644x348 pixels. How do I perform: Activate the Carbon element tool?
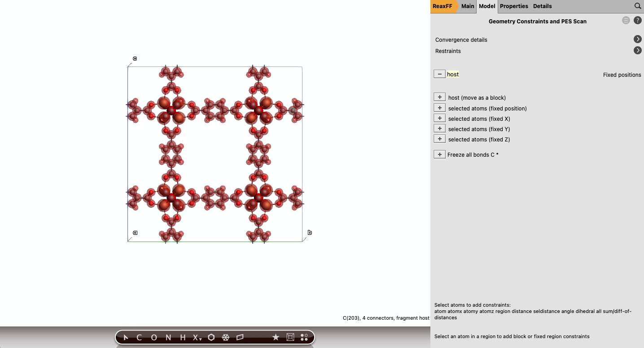pos(139,337)
